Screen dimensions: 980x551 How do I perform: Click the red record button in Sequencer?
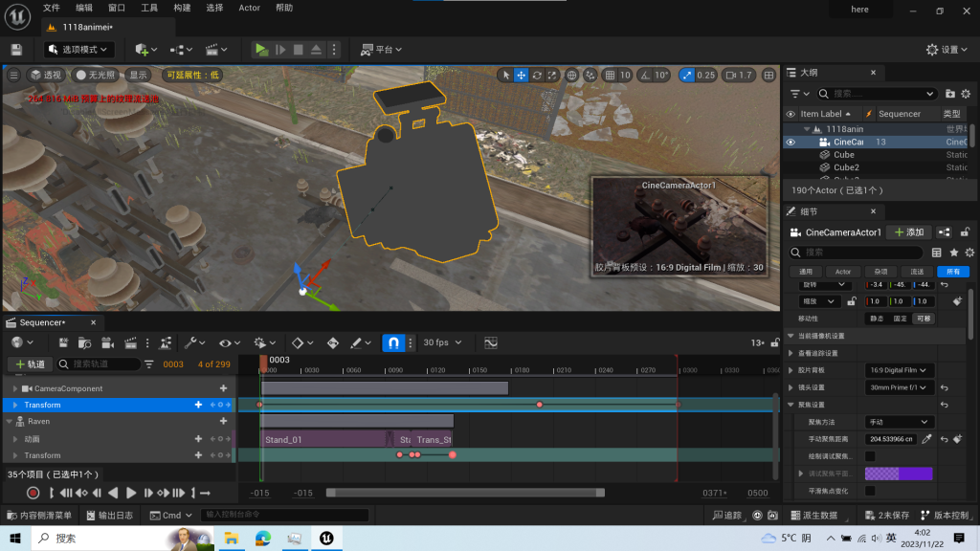(33, 493)
